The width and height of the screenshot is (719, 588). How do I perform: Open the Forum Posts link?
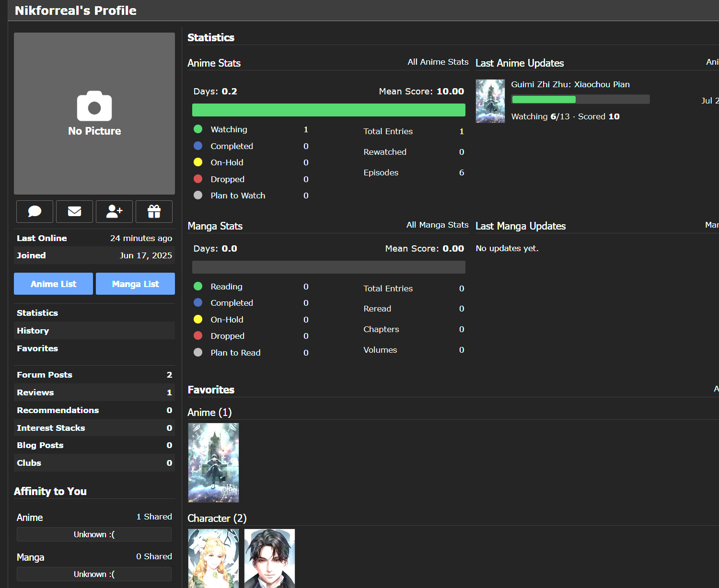pyautogui.click(x=45, y=375)
